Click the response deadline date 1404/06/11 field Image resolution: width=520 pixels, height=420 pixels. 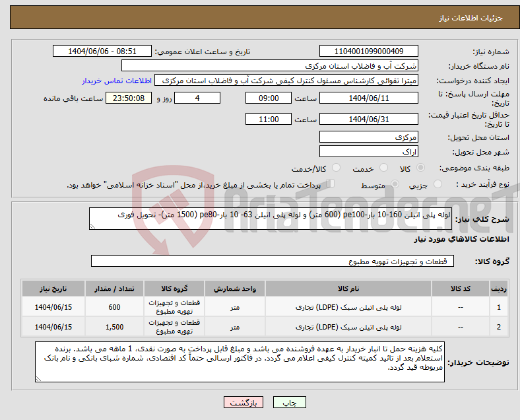pyautogui.click(x=368, y=98)
